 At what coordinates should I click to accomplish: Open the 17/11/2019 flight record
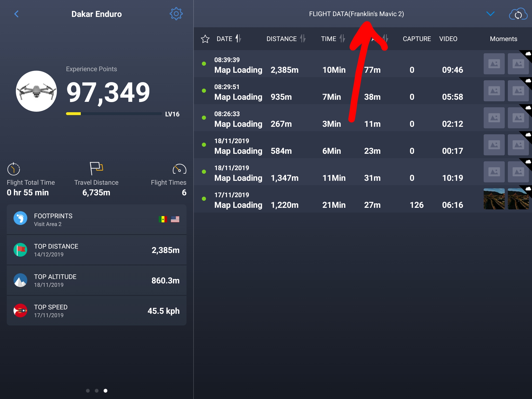tap(363, 199)
